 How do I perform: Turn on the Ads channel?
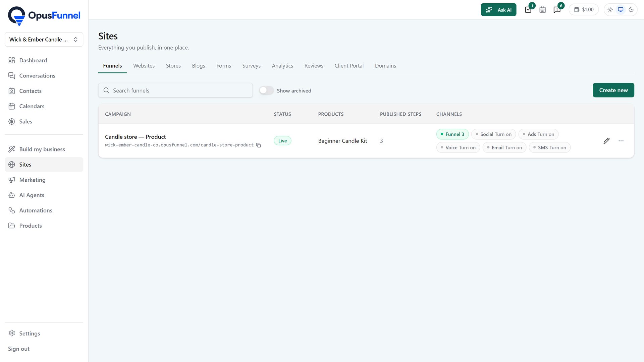[538, 134]
